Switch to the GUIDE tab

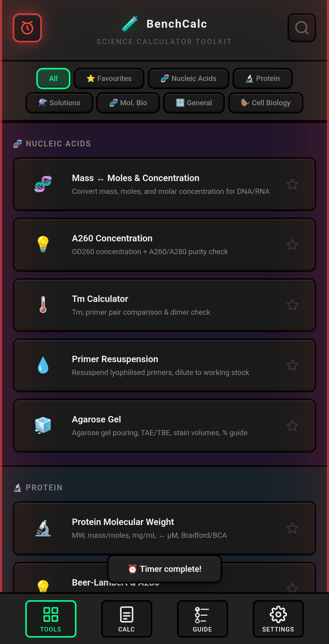point(202,618)
